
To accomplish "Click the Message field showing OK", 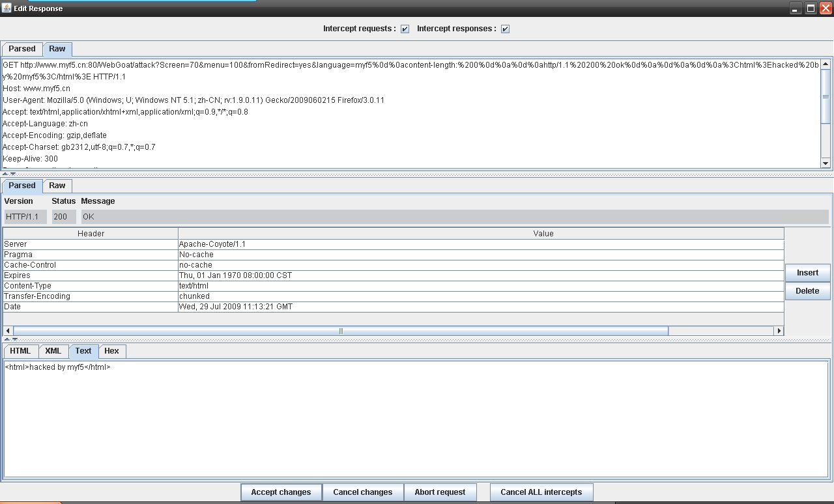I will pyautogui.click(x=455, y=217).
